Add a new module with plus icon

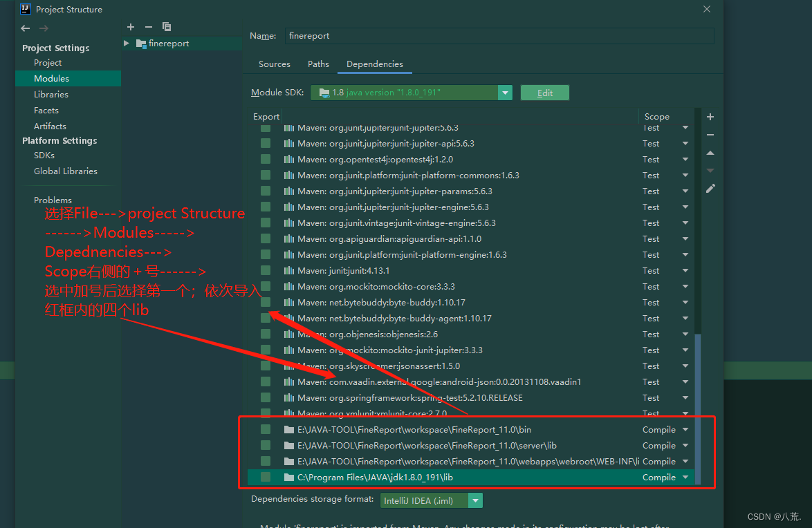131,27
